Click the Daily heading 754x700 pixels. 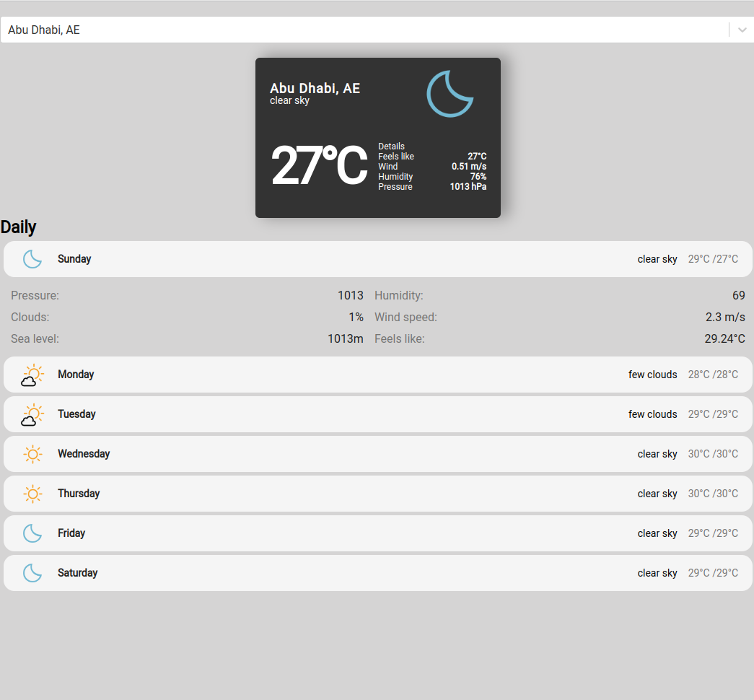click(18, 227)
